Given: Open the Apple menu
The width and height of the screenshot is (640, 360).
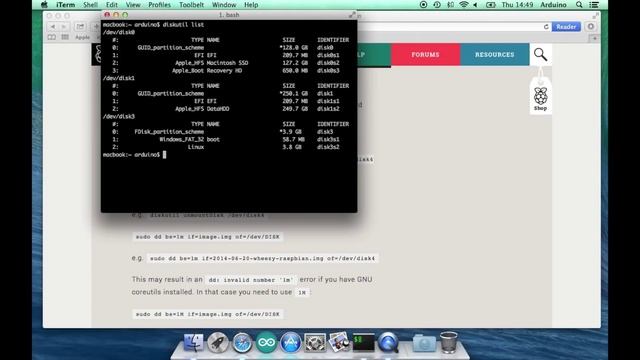Looking at the screenshot, I should (x=44, y=5).
